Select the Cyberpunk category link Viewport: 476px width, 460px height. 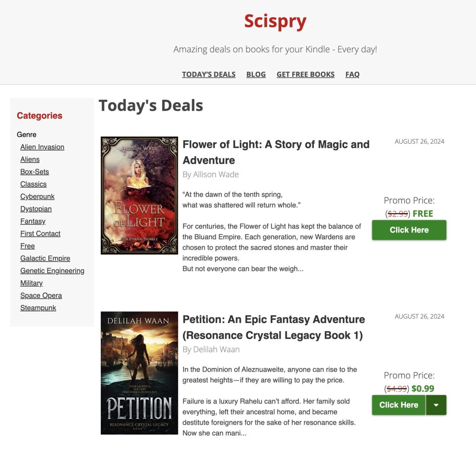37,196
